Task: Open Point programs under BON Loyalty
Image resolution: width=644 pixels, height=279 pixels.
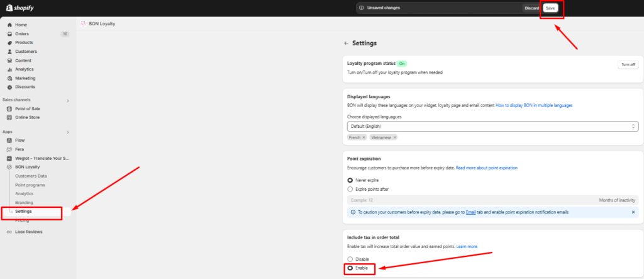Action: coord(30,185)
